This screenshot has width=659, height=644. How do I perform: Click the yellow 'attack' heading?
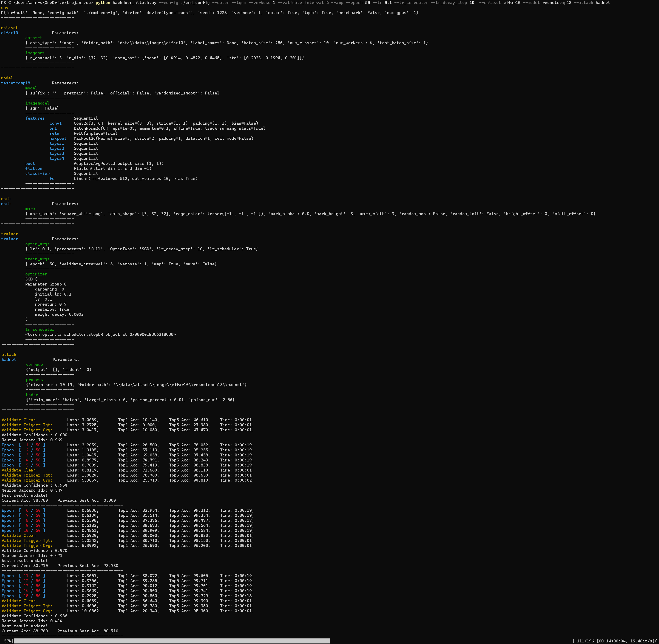pyautogui.click(x=9, y=355)
